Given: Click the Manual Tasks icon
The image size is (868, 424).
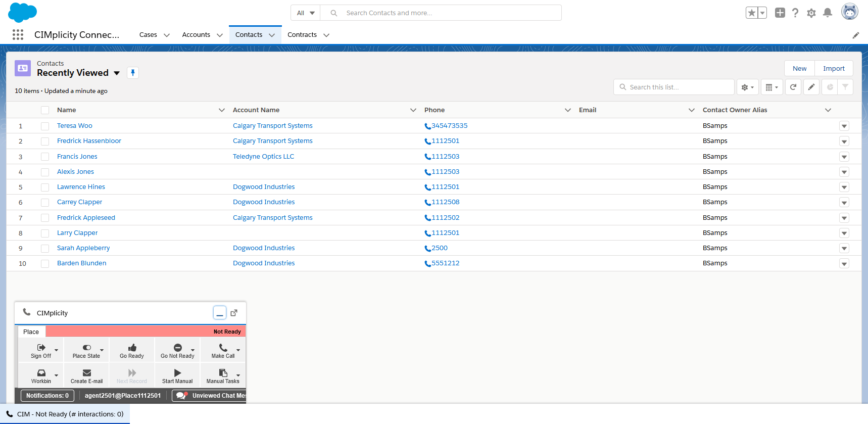Looking at the screenshot, I should (223, 372).
